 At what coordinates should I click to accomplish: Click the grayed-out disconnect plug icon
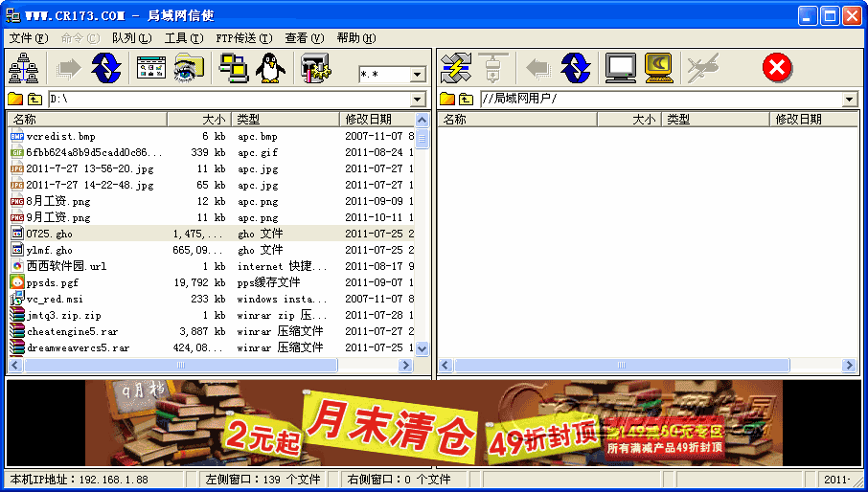coord(492,68)
